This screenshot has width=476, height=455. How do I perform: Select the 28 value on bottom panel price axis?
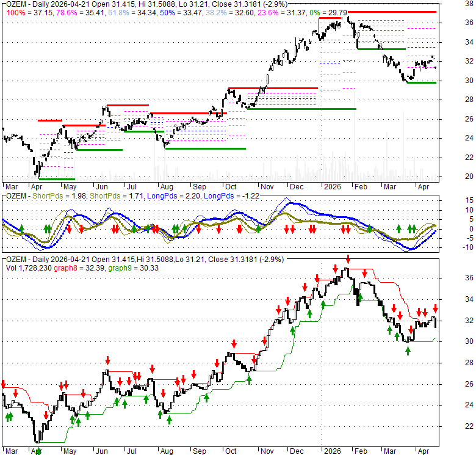[469, 363]
